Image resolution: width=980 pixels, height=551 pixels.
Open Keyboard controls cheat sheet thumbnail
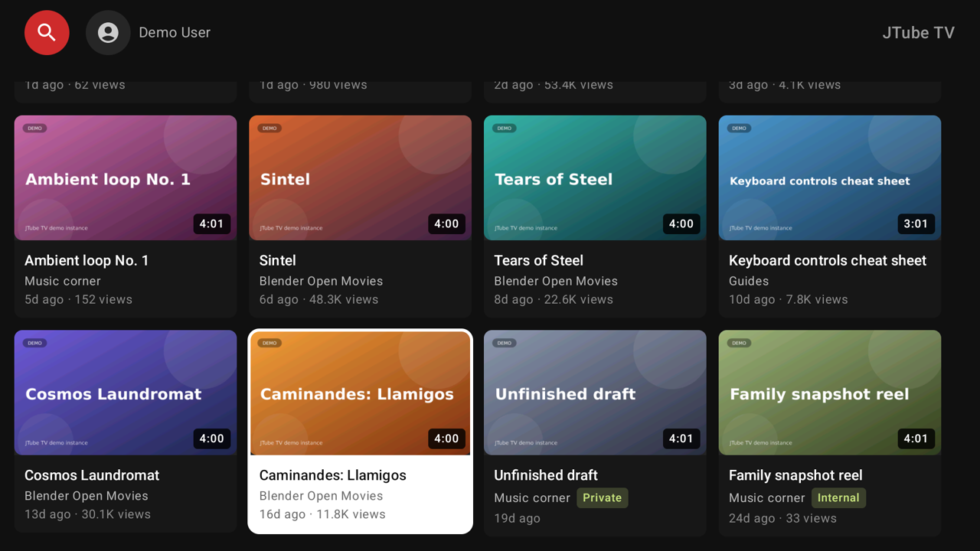click(830, 178)
